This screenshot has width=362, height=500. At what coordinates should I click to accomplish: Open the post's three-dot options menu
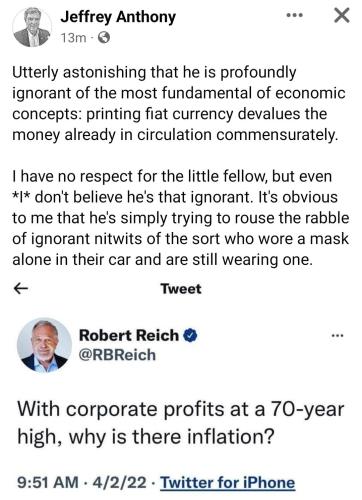coord(295,15)
